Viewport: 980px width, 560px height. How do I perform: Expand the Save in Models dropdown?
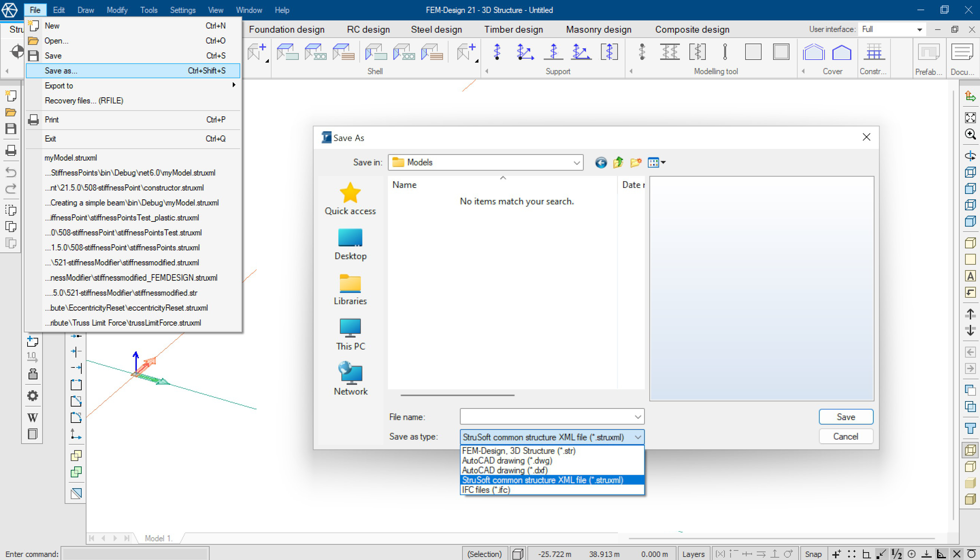tap(576, 163)
